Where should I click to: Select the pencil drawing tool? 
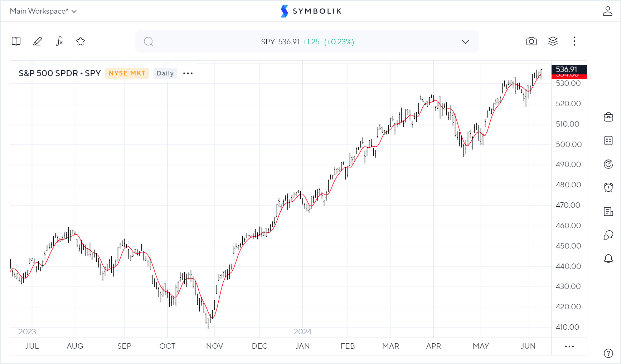coord(38,41)
